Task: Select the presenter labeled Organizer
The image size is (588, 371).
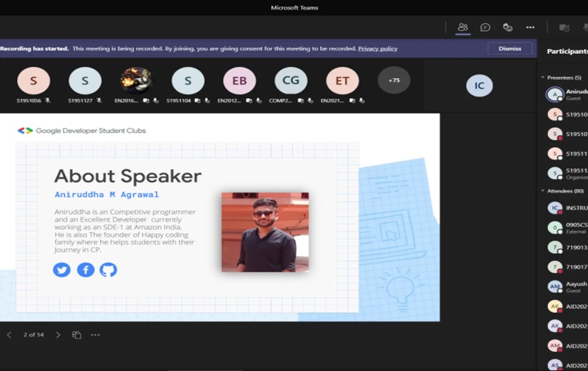Action: tap(567, 173)
